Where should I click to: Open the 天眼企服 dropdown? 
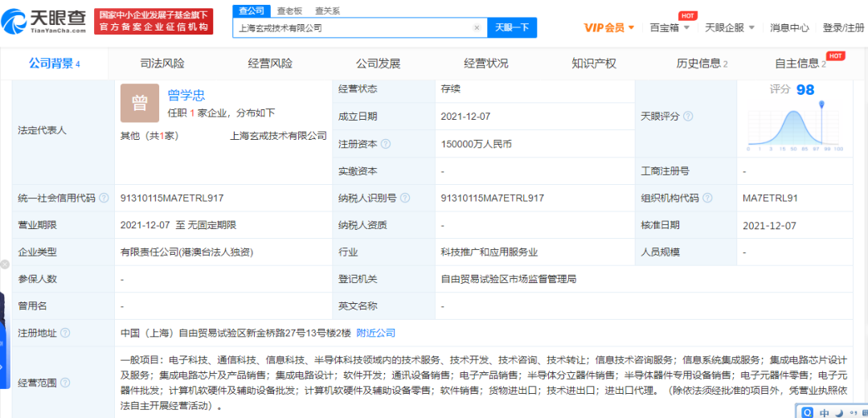pyautogui.click(x=729, y=27)
